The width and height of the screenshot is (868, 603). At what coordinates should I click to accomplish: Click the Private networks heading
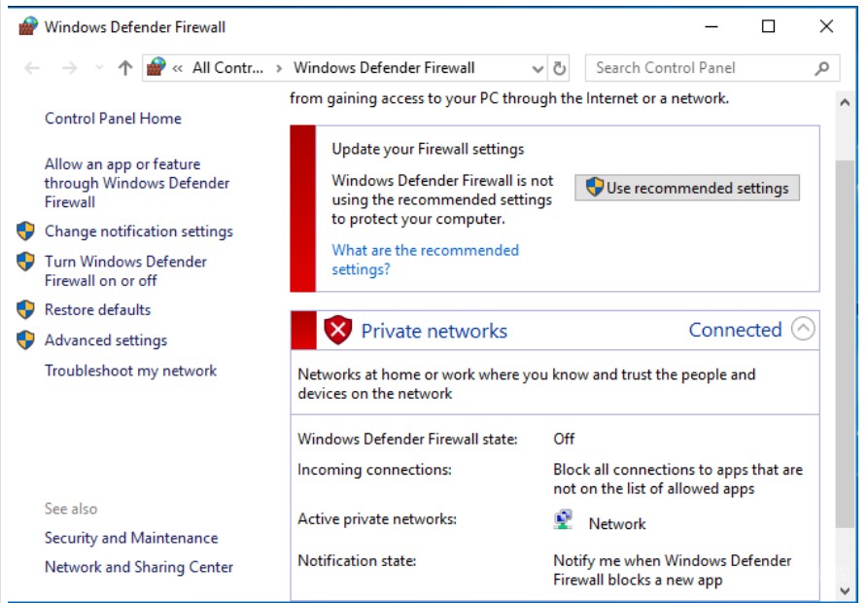tap(434, 331)
